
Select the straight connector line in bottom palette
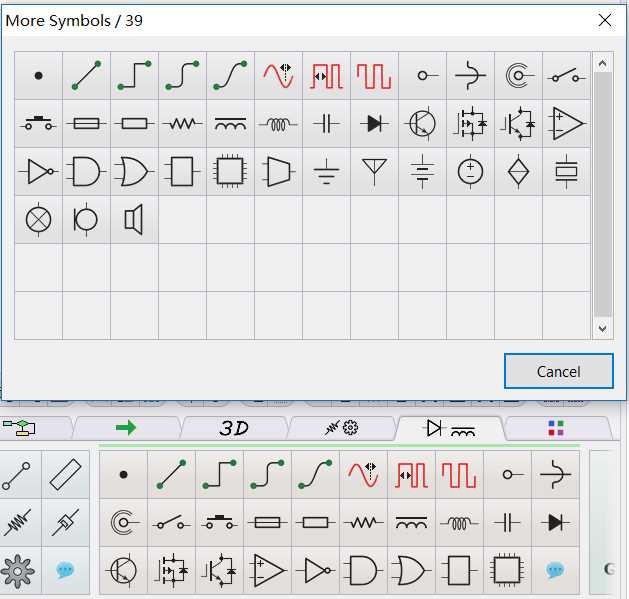(171, 475)
